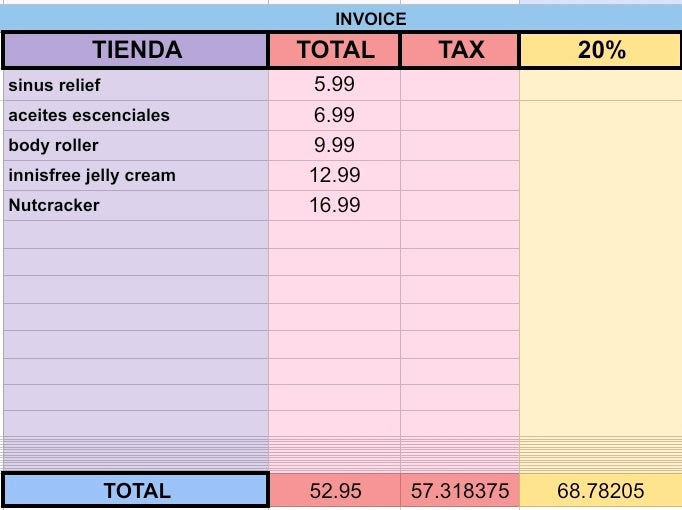Select the innisfree jelly cream cell
682x510 pixels.
tap(136, 175)
